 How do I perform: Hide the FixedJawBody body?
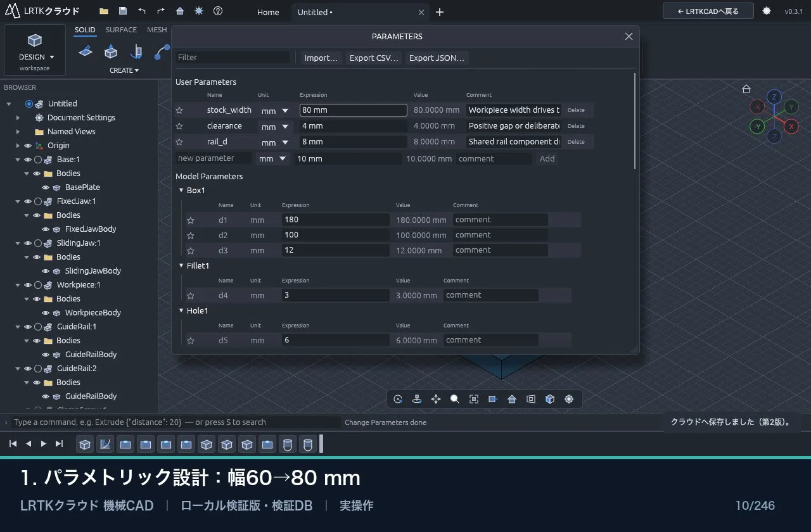(x=46, y=229)
